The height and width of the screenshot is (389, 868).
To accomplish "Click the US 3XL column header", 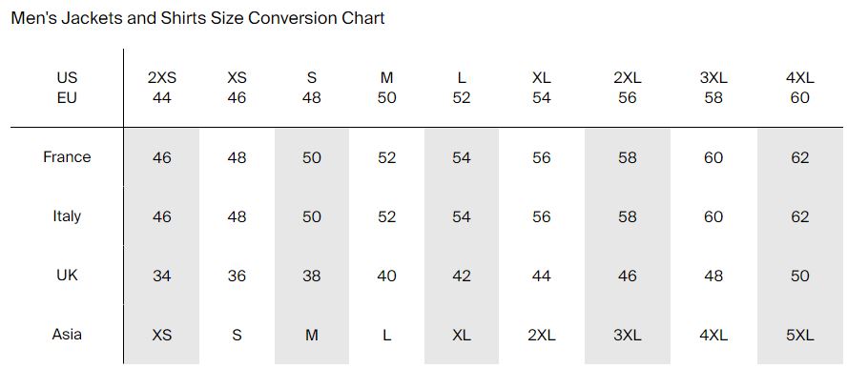I will coord(713,78).
